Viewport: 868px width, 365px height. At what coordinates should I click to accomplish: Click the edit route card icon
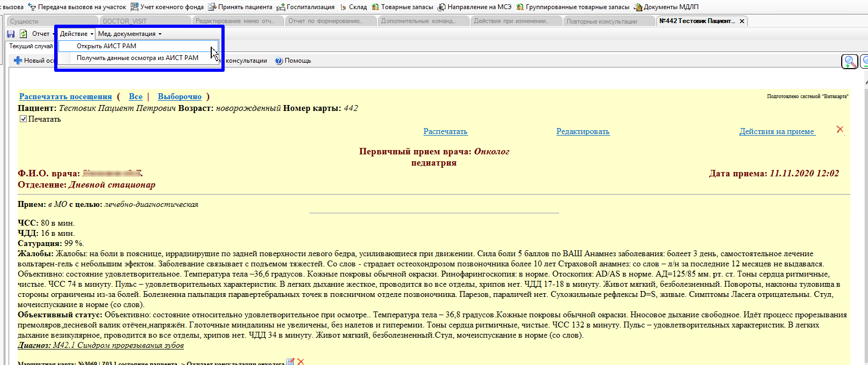(x=290, y=362)
